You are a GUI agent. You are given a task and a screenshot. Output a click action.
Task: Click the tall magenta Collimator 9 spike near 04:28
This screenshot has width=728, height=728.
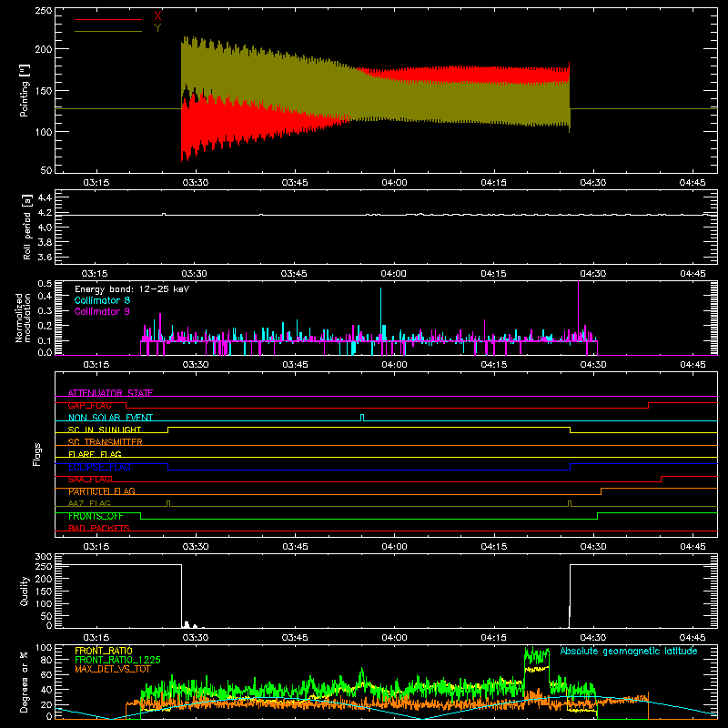tap(578, 310)
